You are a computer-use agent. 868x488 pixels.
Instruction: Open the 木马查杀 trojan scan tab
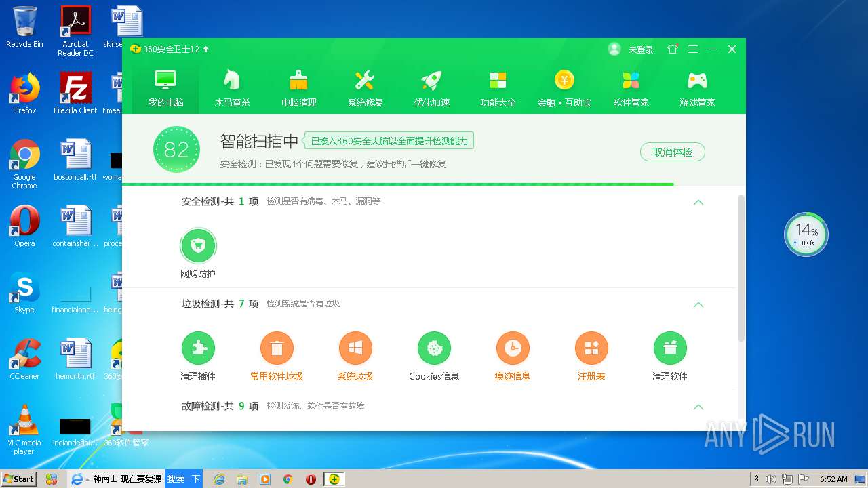232,88
